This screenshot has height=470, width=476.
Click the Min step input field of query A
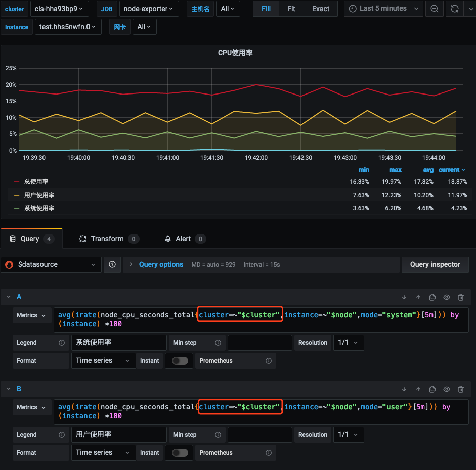[x=259, y=343]
